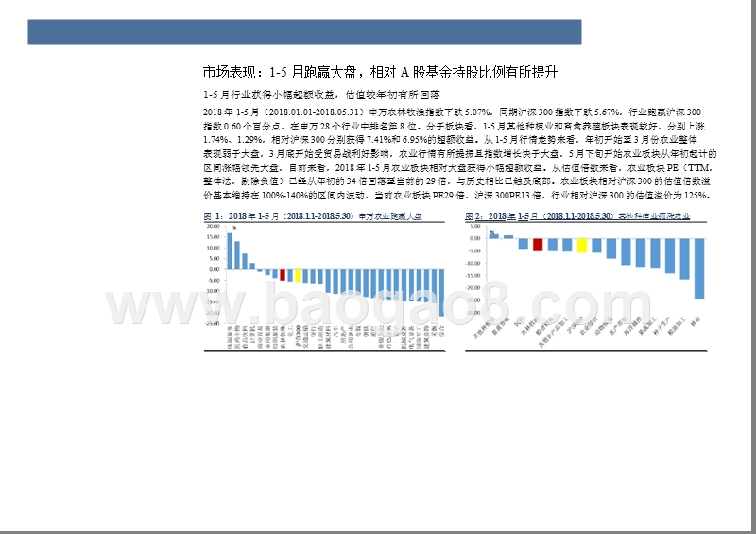Image resolution: width=756 pixels, height=534 pixels.
Task: Click the '-15.00' axis label in Figure 2
Action: [x=474, y=275]
